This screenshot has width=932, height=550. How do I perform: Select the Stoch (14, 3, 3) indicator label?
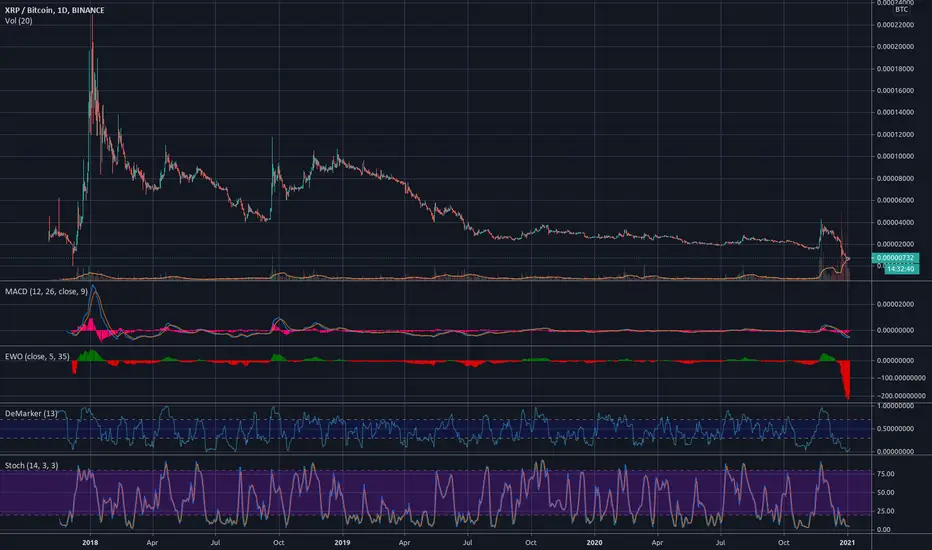32,466
